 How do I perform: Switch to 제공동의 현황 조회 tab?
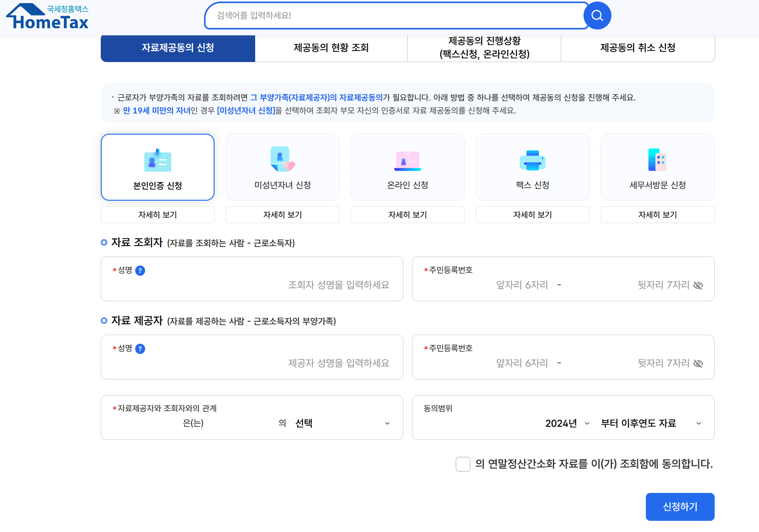[331, 48]
